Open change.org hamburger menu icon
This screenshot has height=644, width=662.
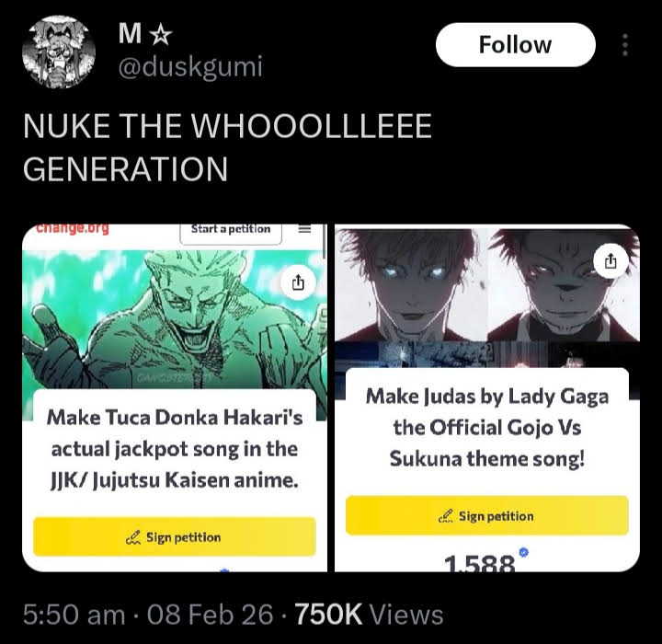point(304,229)
